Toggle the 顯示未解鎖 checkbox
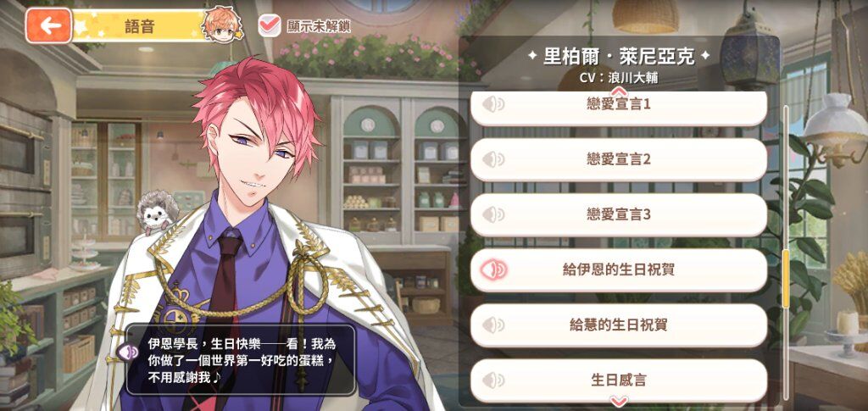 pyautogui.click(x=270, y=25)
